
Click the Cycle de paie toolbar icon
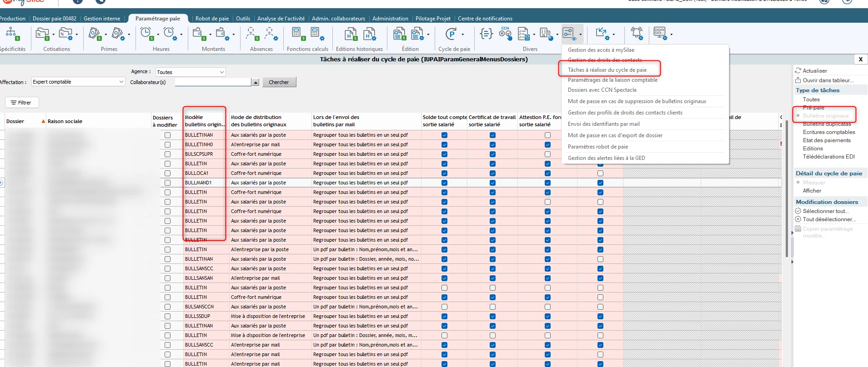click(x=451, y=34)
